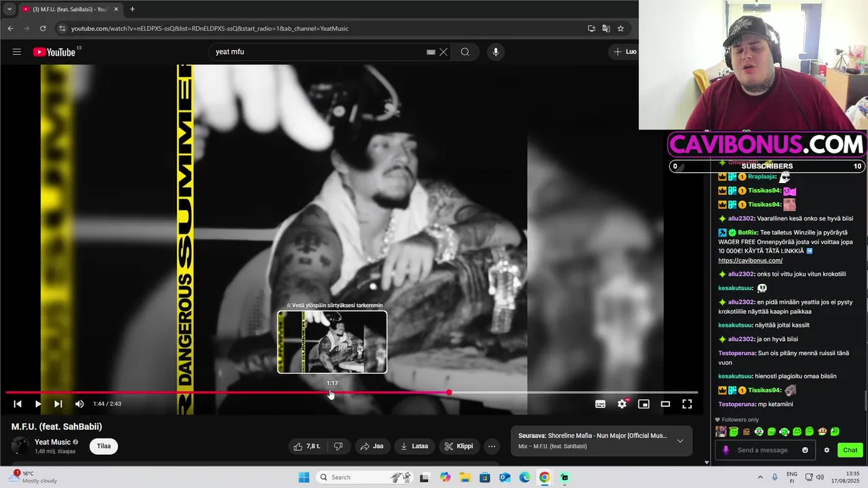Open the Yeat Music channel avatar

click(20, 446)
